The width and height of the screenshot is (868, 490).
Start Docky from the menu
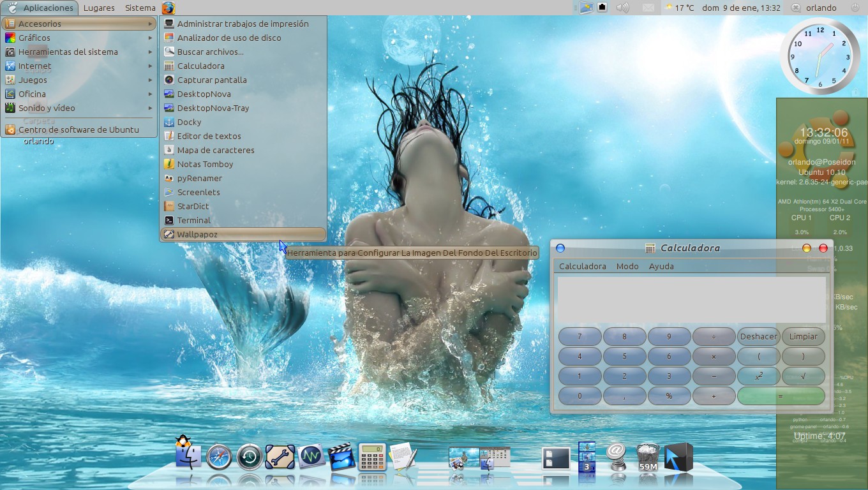coord(243,122)
